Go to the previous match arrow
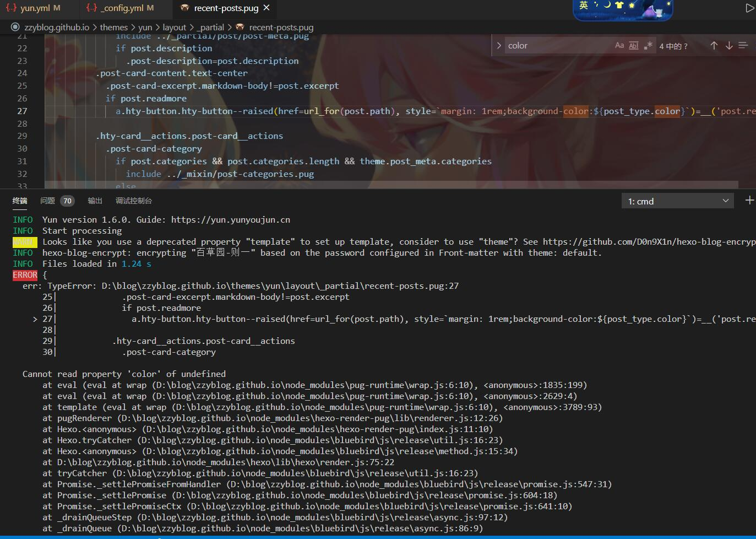The width and height of the screenshot is (756, 539). pos(714,45)
